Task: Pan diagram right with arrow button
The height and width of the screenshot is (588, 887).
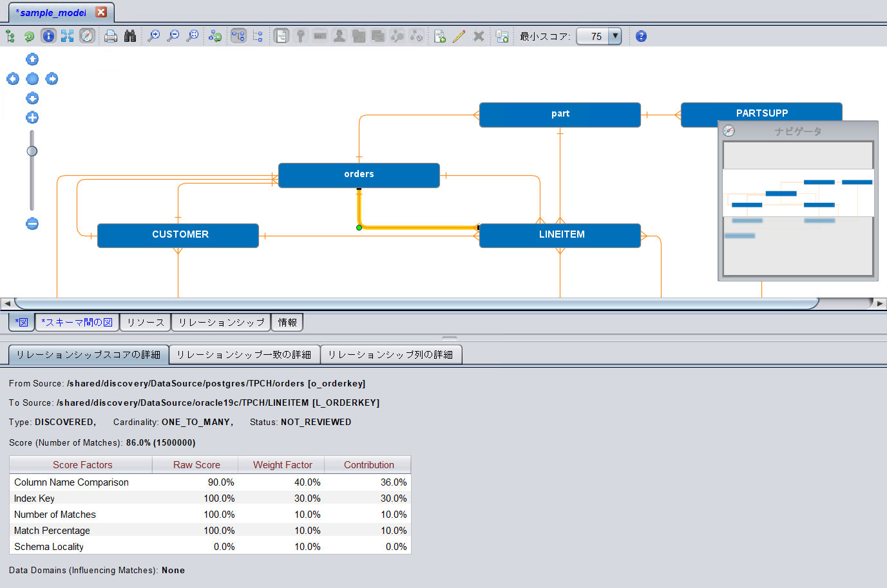Action: tap(52, 79)
